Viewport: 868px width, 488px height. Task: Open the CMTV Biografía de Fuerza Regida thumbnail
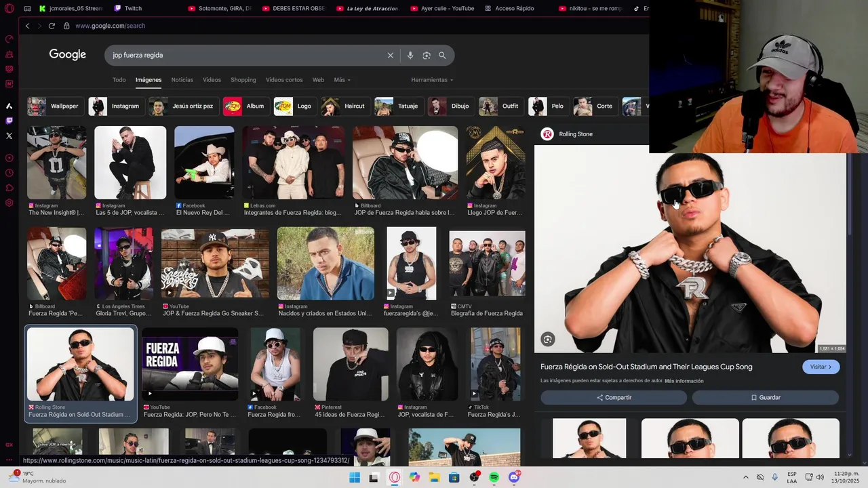487,264
